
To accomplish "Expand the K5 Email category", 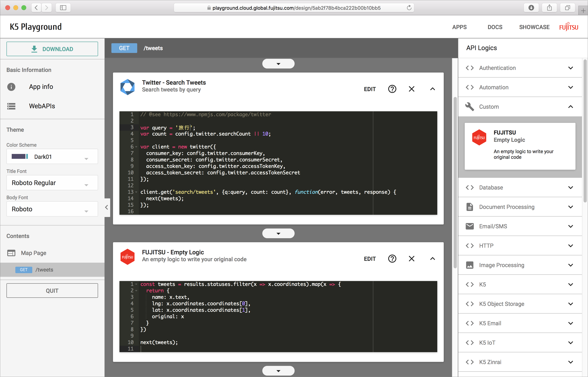I will (520, 323).
